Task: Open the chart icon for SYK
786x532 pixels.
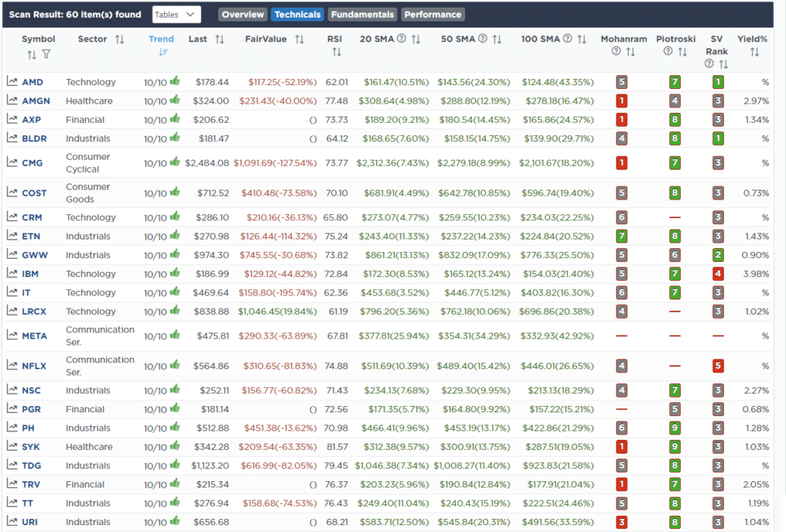Action: tap(12, 446)
